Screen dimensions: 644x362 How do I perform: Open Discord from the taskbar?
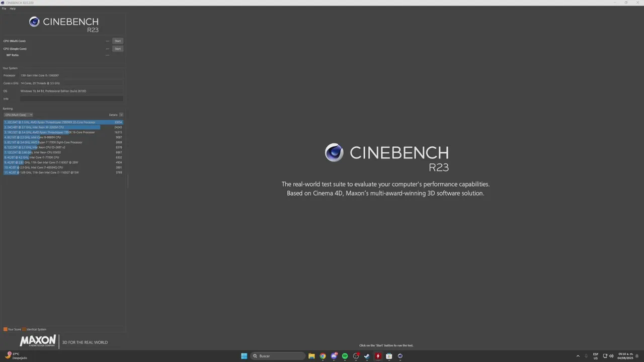click(x=334, y=356)
